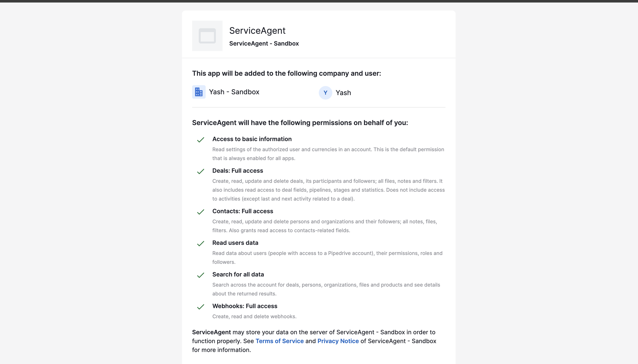Image resolution: width=638 pixels, height=364 pixels.
Task: Open the Terms of Service link
Action: tap(280, 341)
